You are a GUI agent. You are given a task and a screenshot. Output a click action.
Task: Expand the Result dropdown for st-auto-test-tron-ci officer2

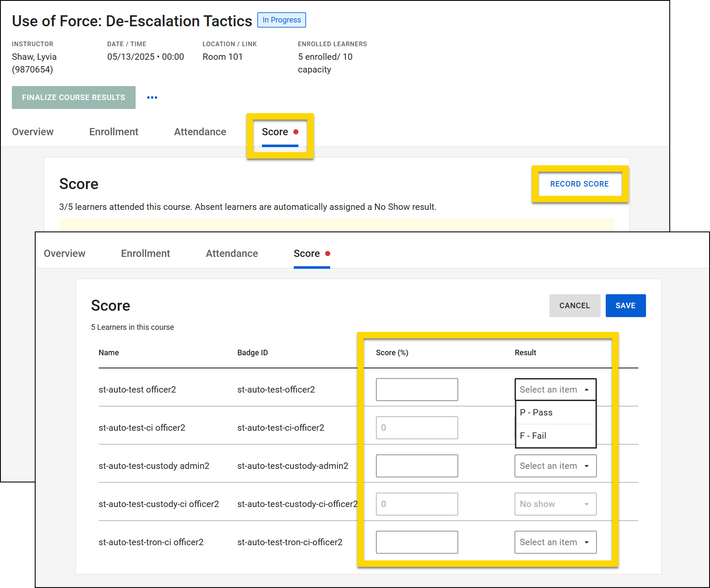tap(555, 542)
